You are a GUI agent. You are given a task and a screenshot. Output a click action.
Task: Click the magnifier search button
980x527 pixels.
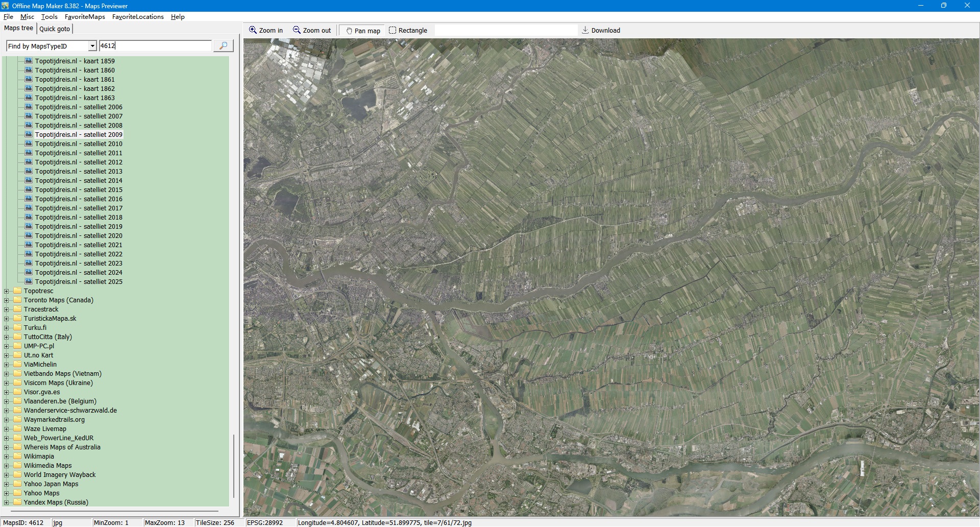click(223, 46)
